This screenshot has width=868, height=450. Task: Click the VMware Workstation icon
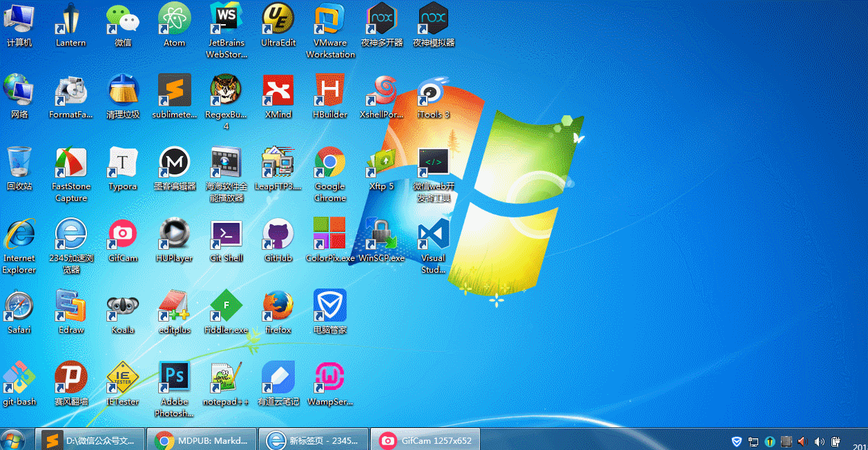(x=330, y=30)
